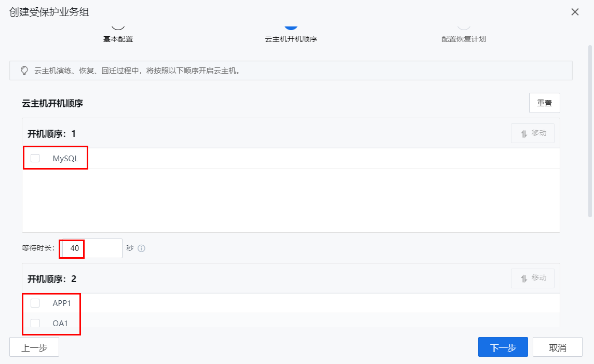Click the lightbulb tip icon
This screenshot has width=594, height=364.
click(24, 71)
